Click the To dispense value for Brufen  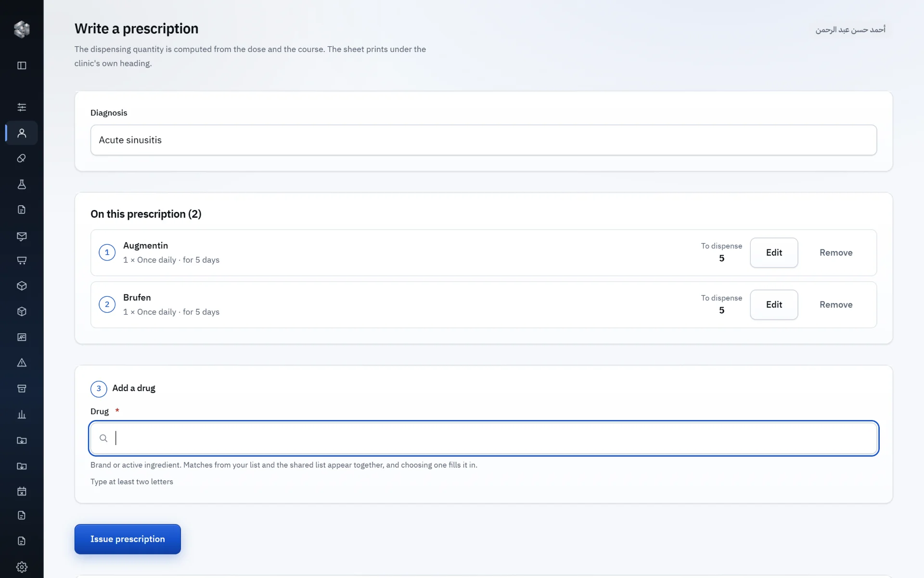tap(721, 310)
